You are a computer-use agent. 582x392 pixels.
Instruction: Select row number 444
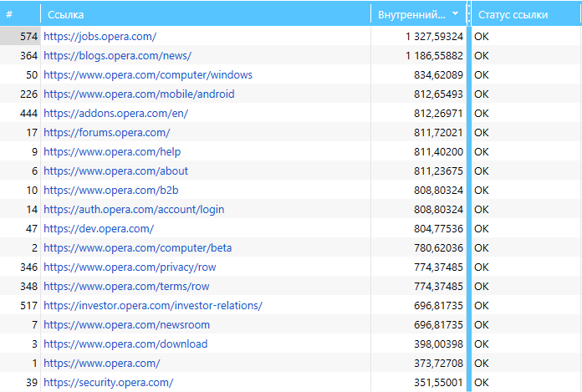pos(28,114)
